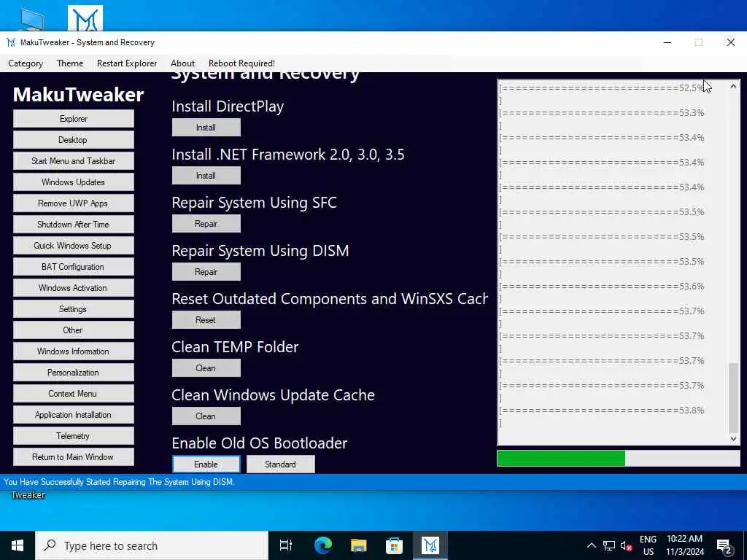Open Microsoft Store from taskbar
The height and width of the screenshot is (560, 747).
click(x=394, y=545)
